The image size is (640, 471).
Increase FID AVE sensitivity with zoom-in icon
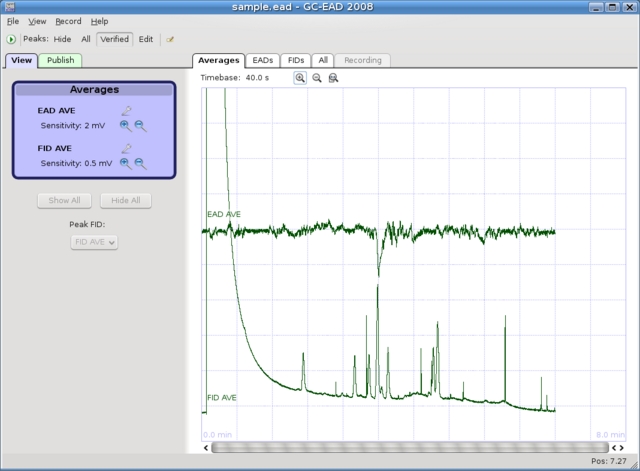pyautogui.click(x=125, y=163)
